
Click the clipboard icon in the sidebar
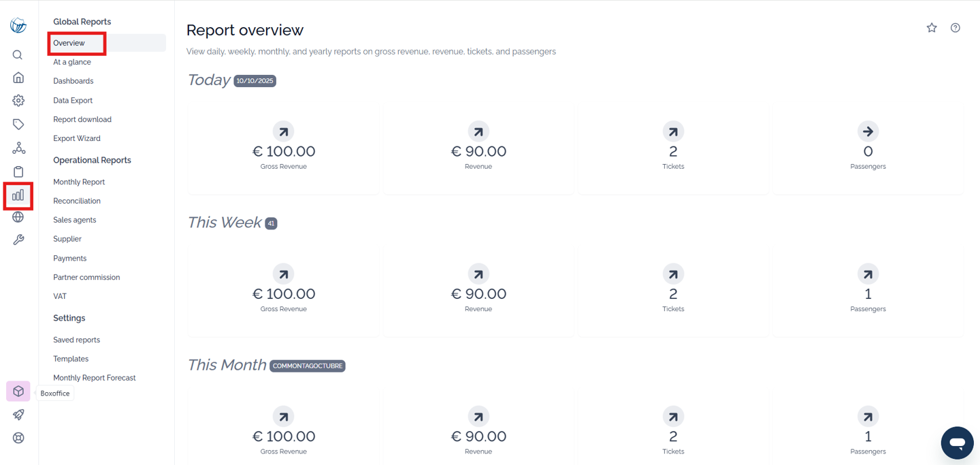(x=18, y=172)
